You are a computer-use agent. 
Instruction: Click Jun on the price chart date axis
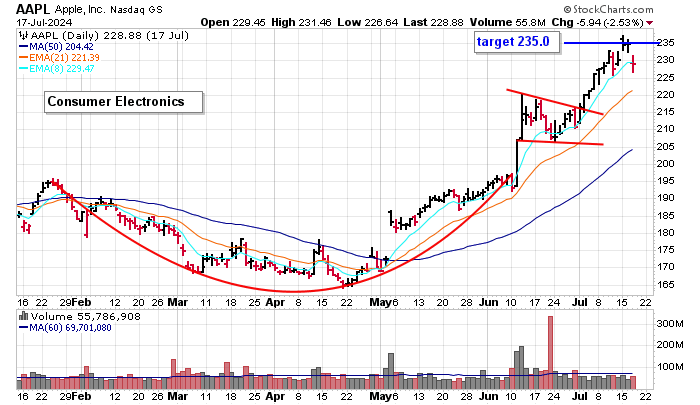pos(489,302)
